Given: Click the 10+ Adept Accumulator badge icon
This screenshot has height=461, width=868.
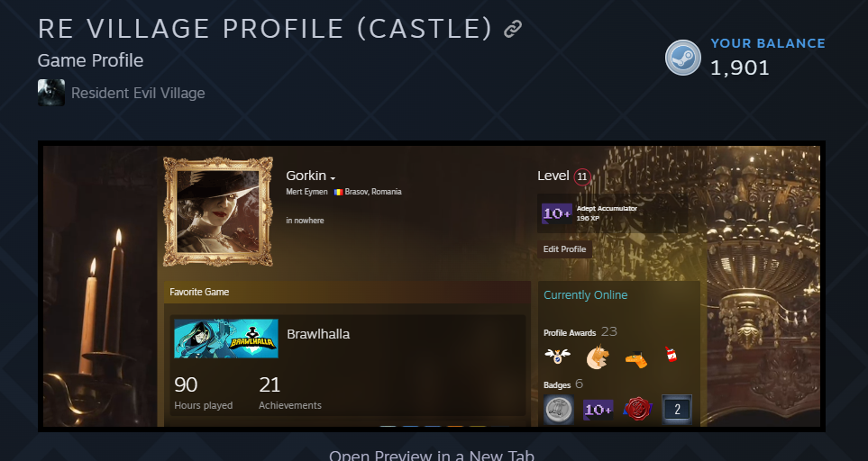Looking at the screenshot, I should 557,212.
